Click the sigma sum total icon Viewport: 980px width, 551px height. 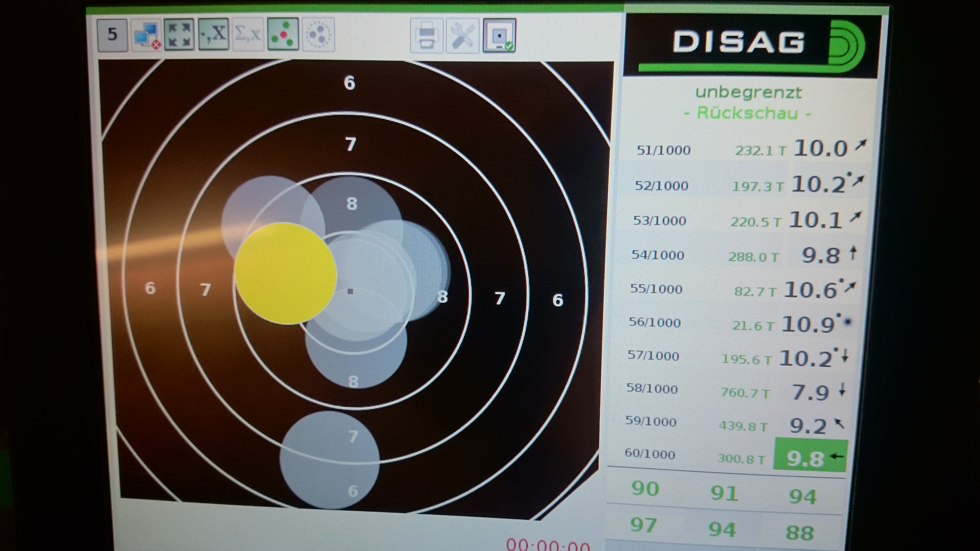tap(248, 35)
